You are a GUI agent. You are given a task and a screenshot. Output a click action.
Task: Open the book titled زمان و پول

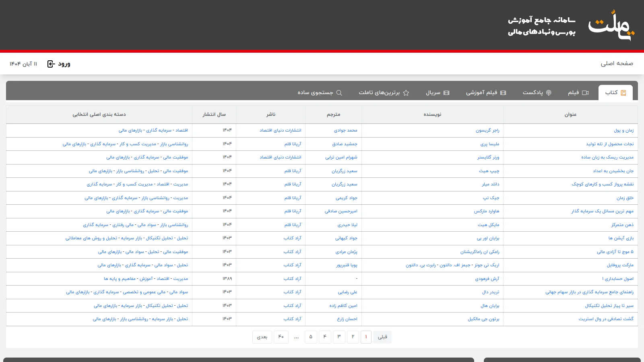(623, 130)
